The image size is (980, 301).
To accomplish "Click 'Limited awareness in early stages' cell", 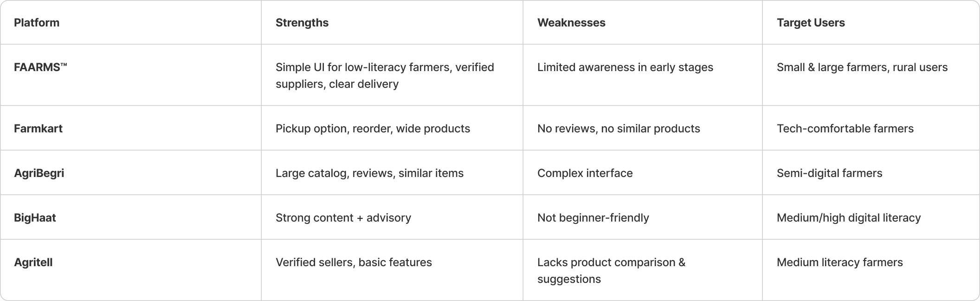I will 625,67.
